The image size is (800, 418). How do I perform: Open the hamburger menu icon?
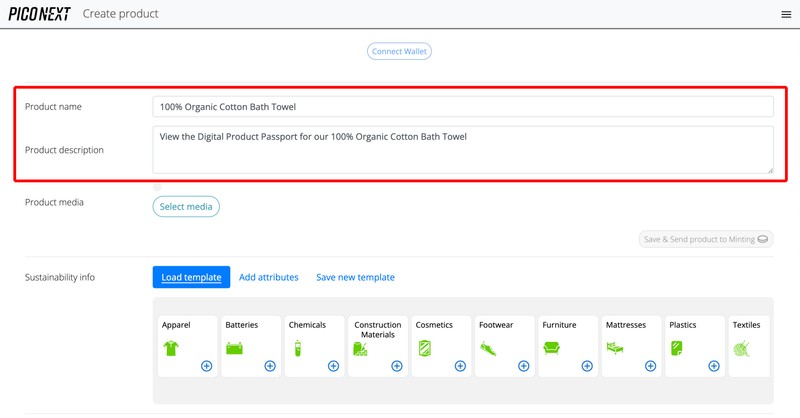click(785, 14)
